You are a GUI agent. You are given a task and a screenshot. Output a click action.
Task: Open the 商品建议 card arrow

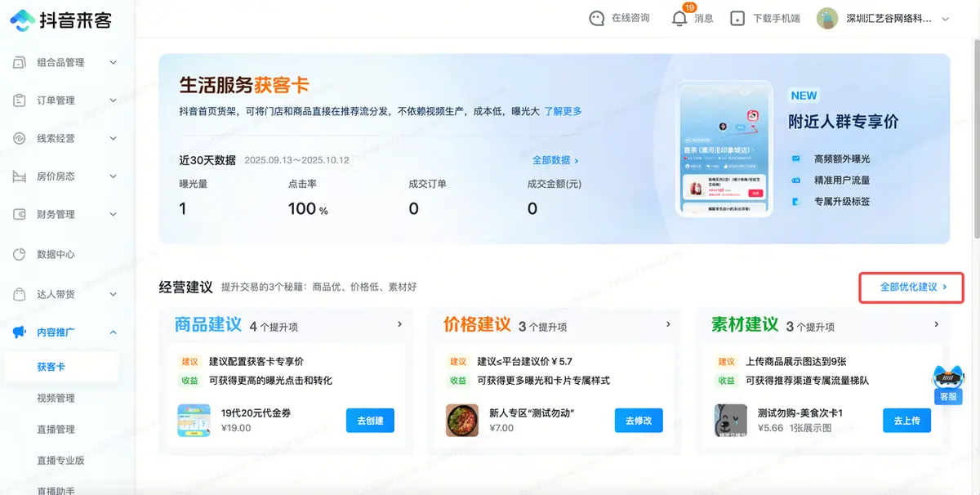pyautogui.click(x=399, y=324)
